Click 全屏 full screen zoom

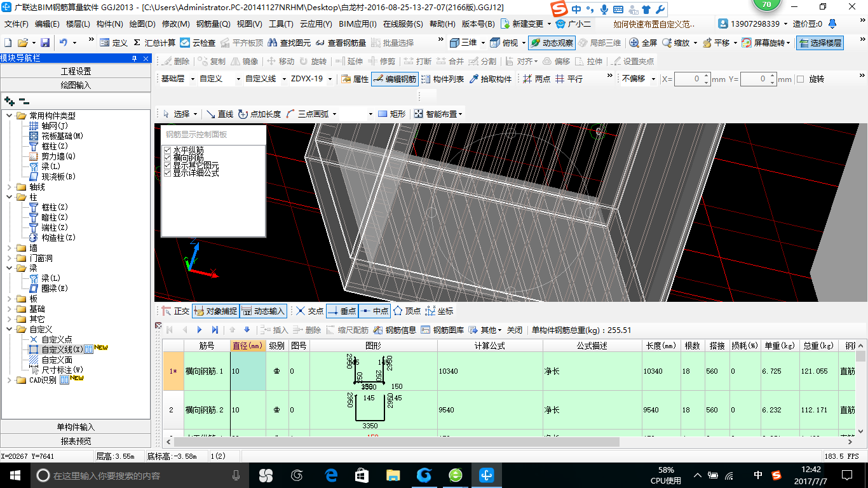[x=643, y=43]
